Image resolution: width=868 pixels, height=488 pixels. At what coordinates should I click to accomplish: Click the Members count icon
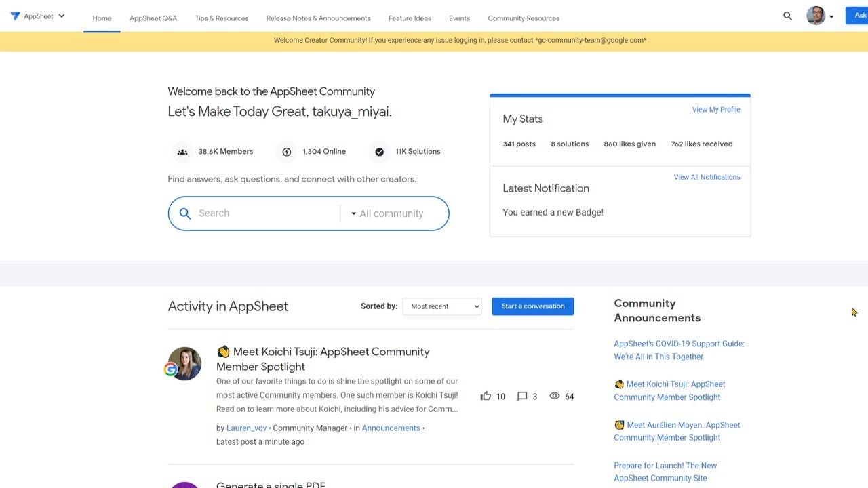(x=182, y=151)
